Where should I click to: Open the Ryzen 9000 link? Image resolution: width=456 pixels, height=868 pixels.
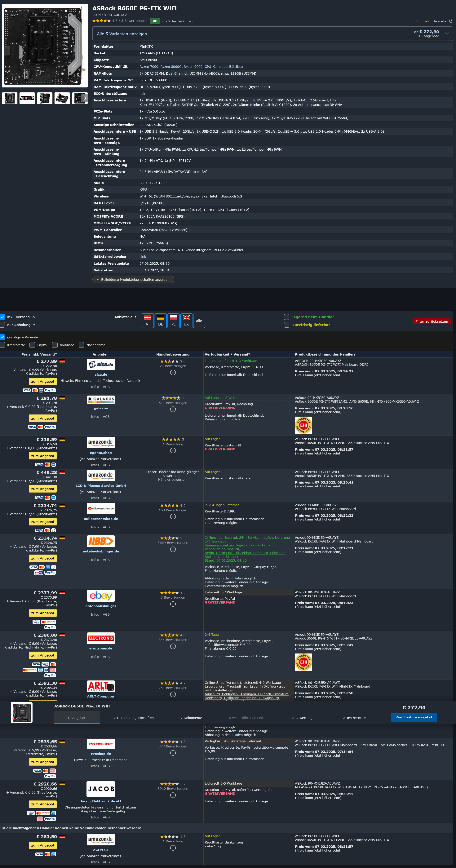[x=193, y=67]
